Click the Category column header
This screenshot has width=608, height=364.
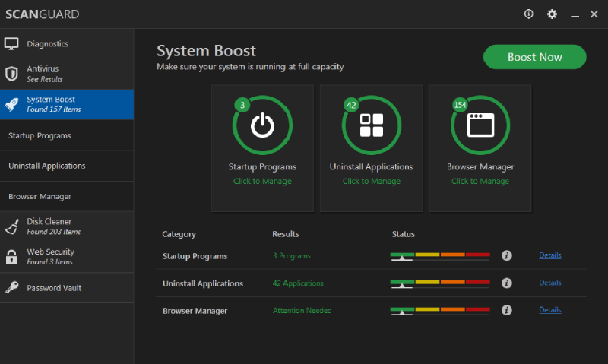tap(179, 234)
